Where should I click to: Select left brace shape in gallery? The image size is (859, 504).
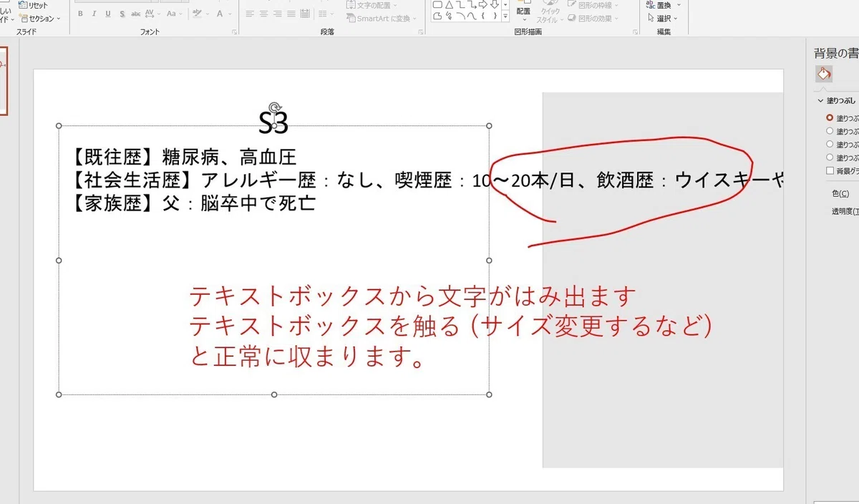(482, 16)
